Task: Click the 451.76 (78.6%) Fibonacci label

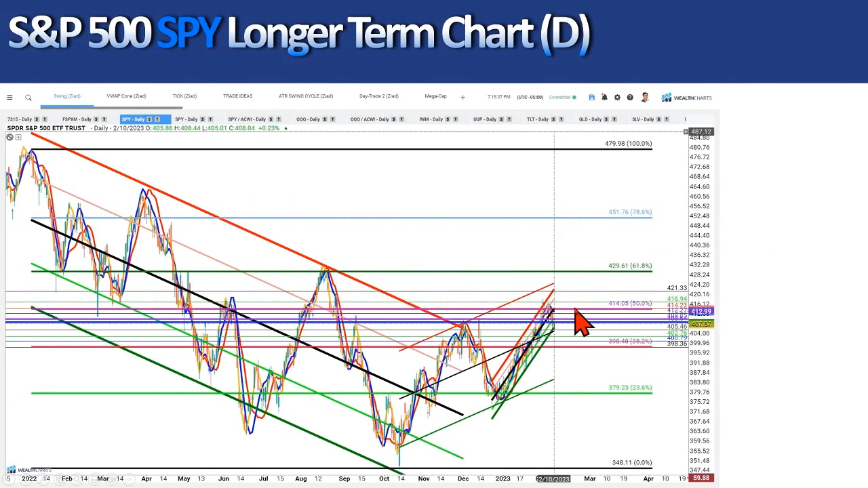Action: tap(630, 212)
